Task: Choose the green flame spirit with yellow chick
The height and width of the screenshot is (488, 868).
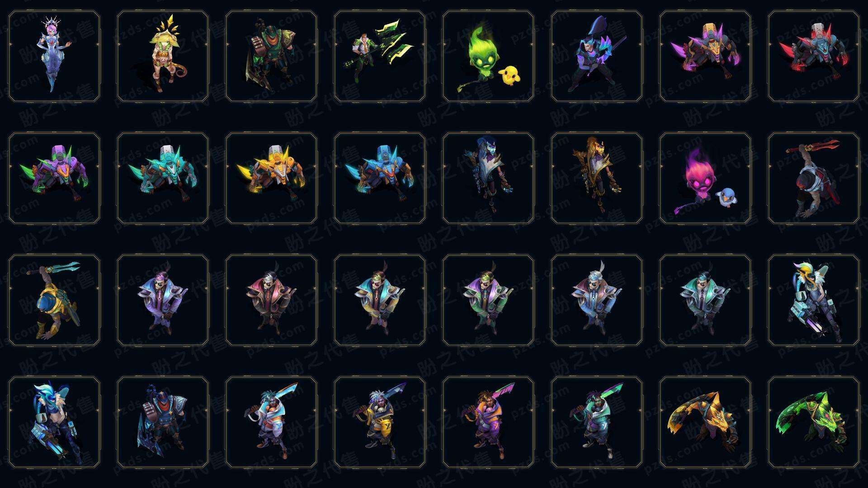Action: 488,56
